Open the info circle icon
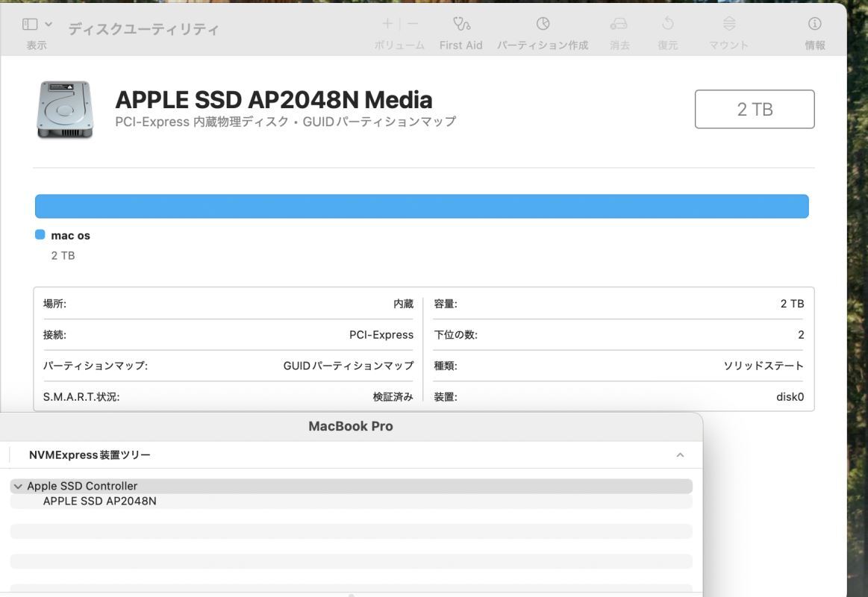868x597 pixels. (814, 23)
